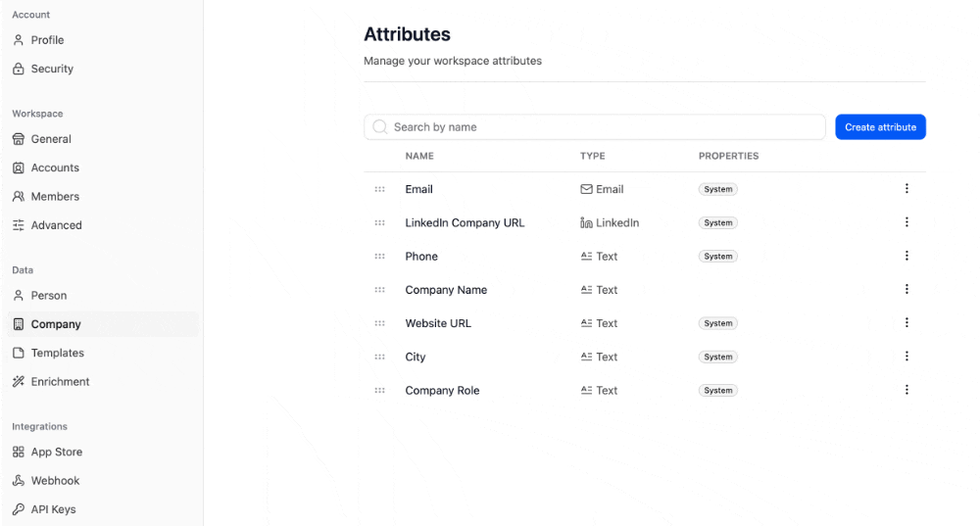Click the Accounts icon in sidebar
Image resolution: width=980 pixels, height=526 pixels.
(18, 167)
